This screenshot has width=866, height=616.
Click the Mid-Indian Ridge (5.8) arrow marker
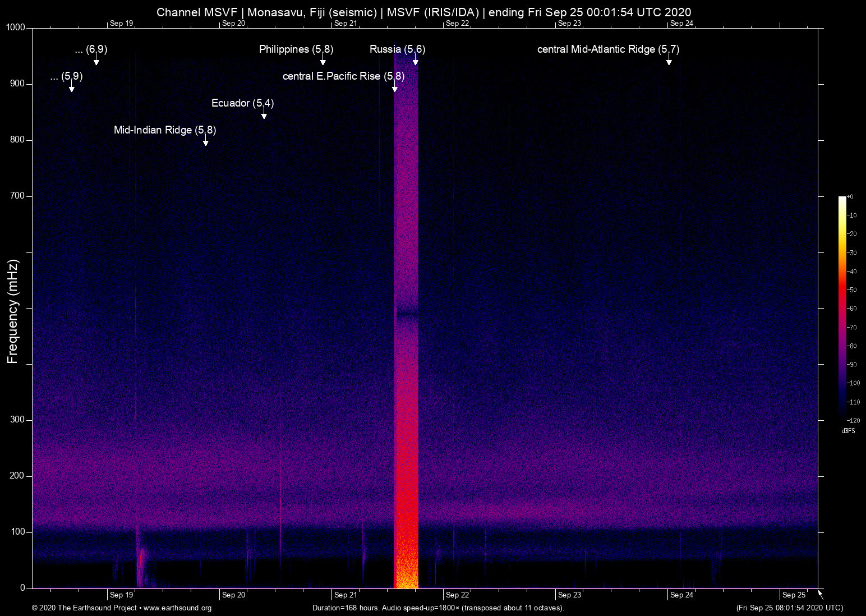pyautogui.click(x=205, y=142)
